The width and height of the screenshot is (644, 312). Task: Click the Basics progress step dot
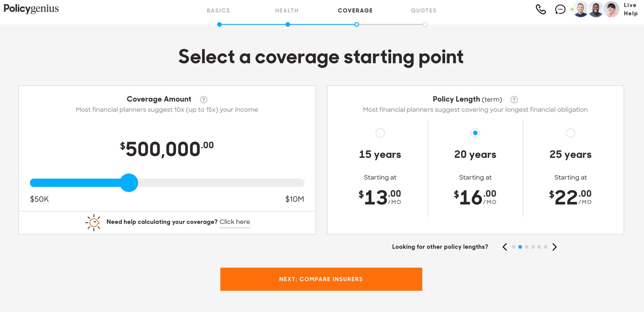coord(219,24)
